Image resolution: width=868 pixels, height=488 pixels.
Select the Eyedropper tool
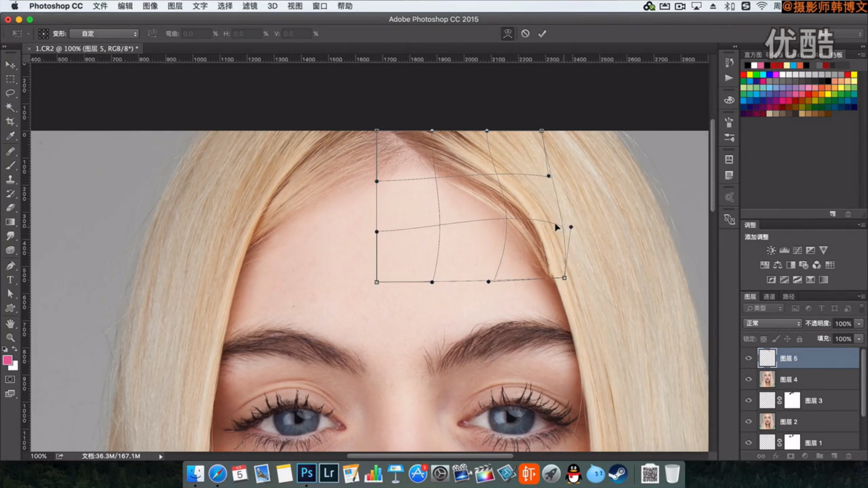[10, 136]
